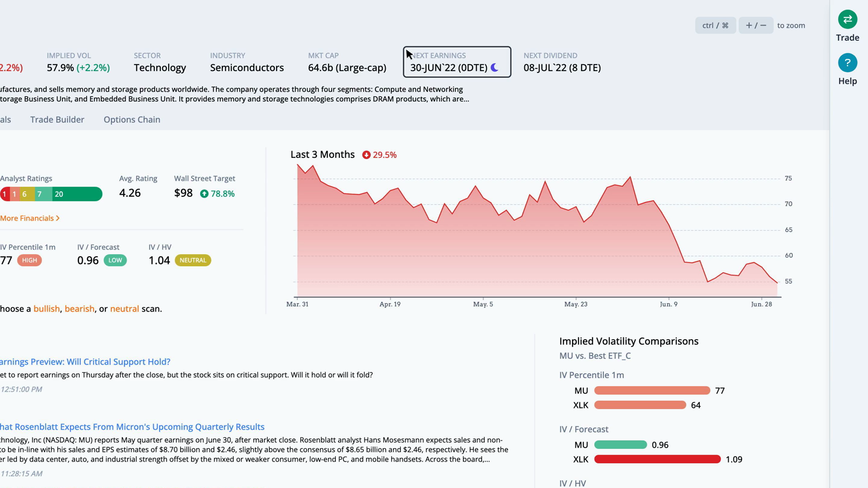Choose the bearish scan link
Viewport: 868px width, 488px height.
point(80,308)
